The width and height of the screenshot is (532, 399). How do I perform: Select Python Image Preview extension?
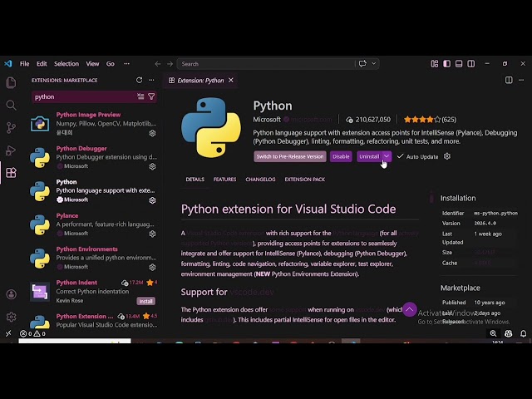click(93, 124)
